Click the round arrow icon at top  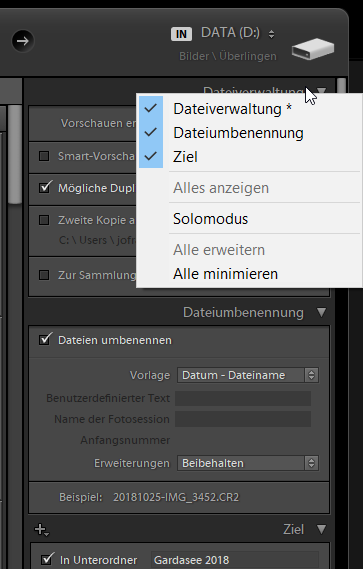(x=23, y=41)
